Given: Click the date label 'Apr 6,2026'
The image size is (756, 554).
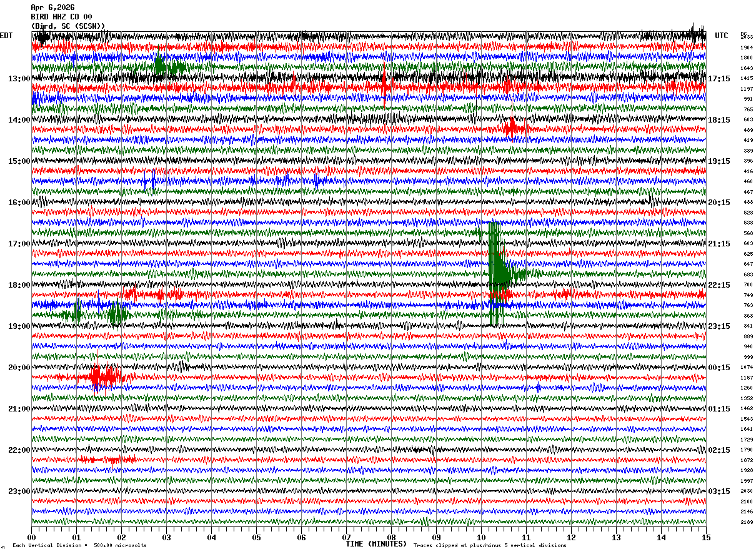Looking at the screenshot, I should point(52,8).
